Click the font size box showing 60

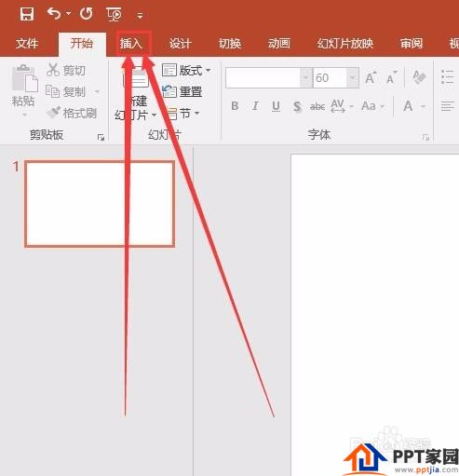(x=330, y=77)
